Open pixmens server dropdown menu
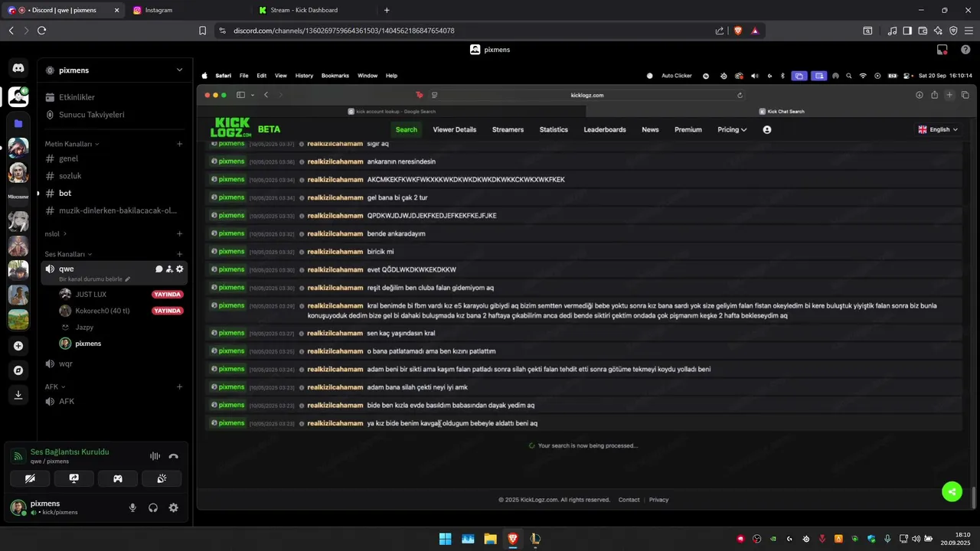 click(x=115, y=70)
